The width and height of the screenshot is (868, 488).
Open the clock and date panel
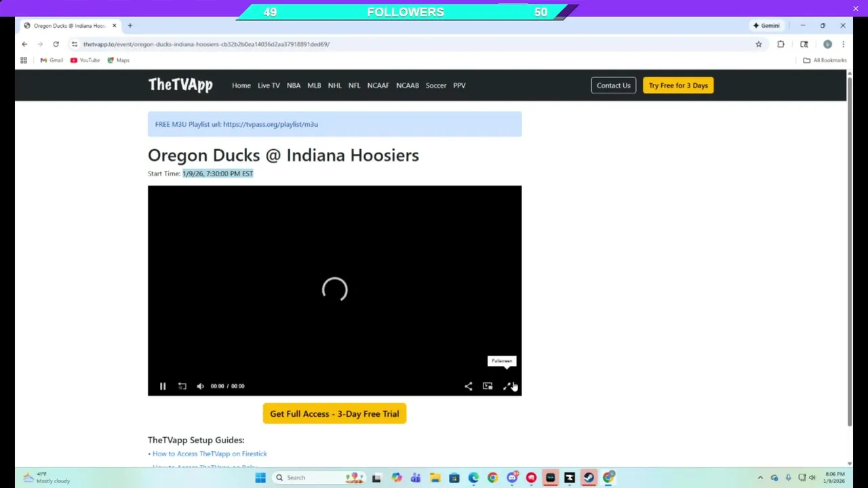click(835, 478)
